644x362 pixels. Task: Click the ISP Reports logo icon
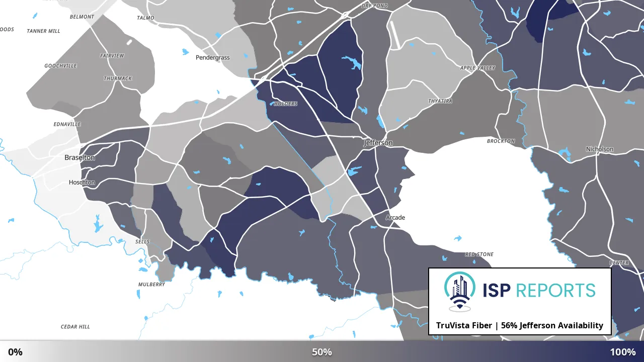pos(460,292)
